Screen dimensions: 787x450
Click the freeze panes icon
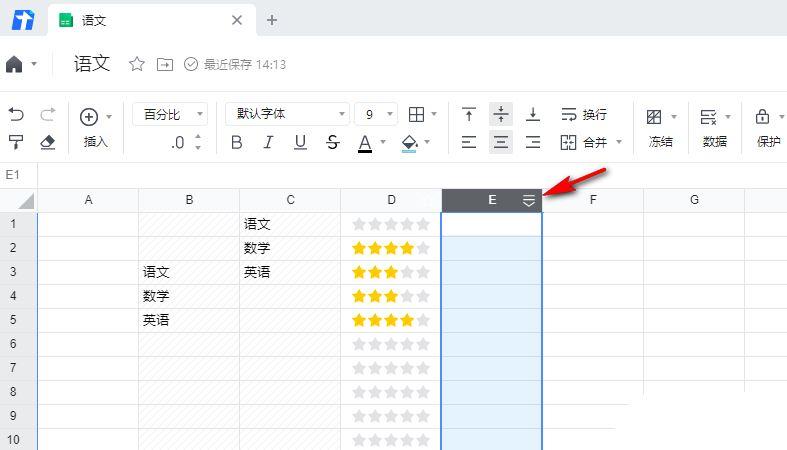tap(654, 117)
